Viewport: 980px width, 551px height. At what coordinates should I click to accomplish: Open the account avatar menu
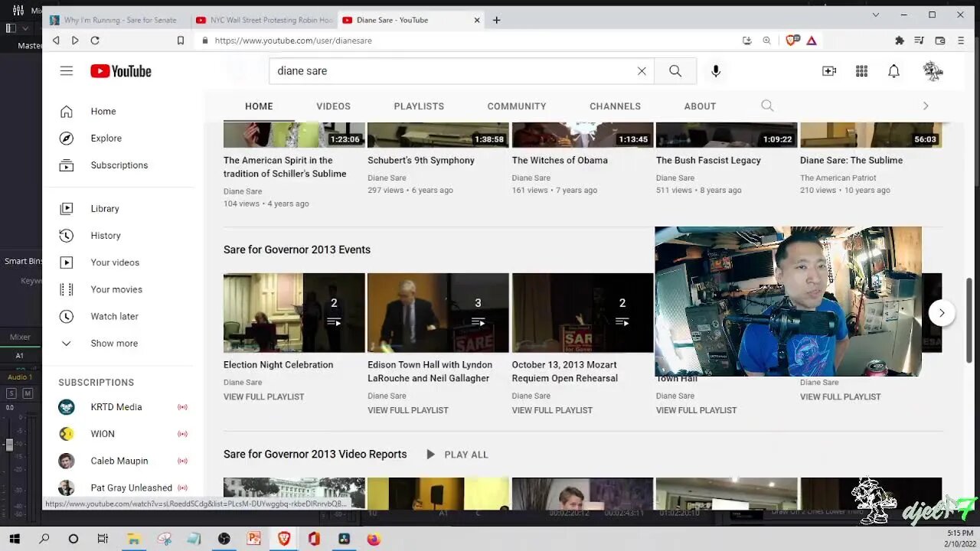click(933, 71)
